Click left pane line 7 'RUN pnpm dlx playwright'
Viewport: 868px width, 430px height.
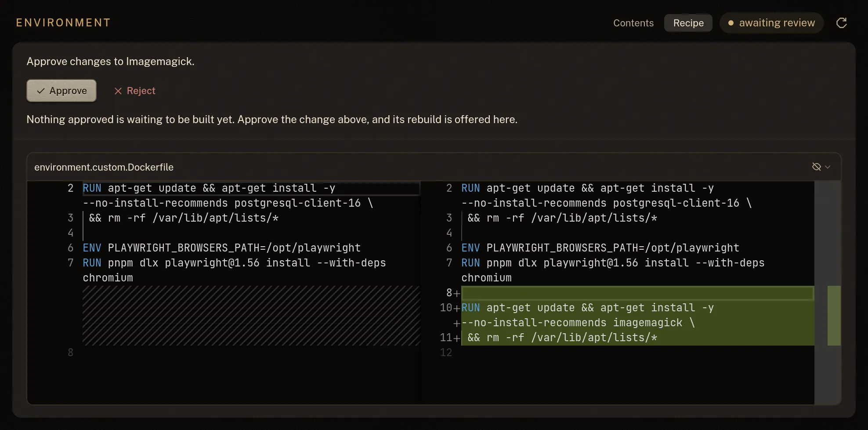pyautogui.click(x=234, y=263)
